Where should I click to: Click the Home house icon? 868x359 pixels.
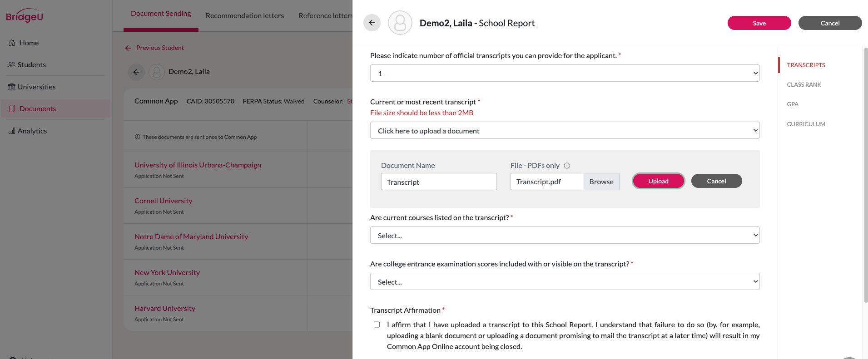tap(12, 43)
